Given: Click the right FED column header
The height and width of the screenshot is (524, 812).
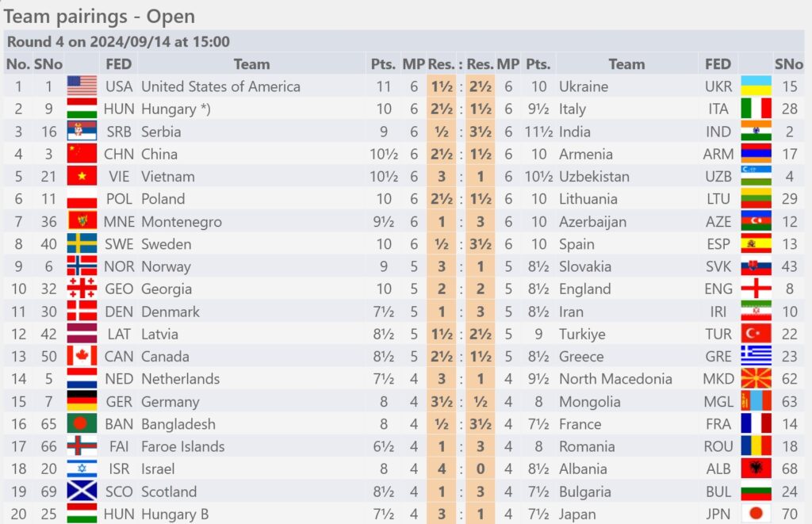Looking at the screenshot, I should point(718,64).
